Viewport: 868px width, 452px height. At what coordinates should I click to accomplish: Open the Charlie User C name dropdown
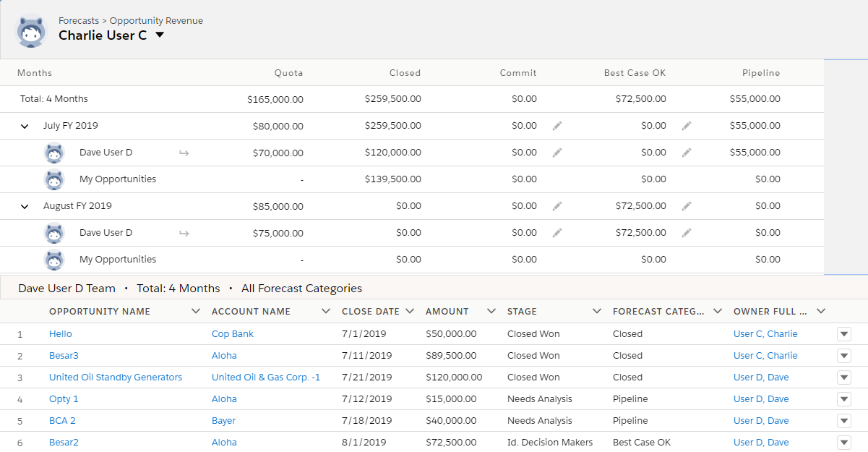coord(158,35)
